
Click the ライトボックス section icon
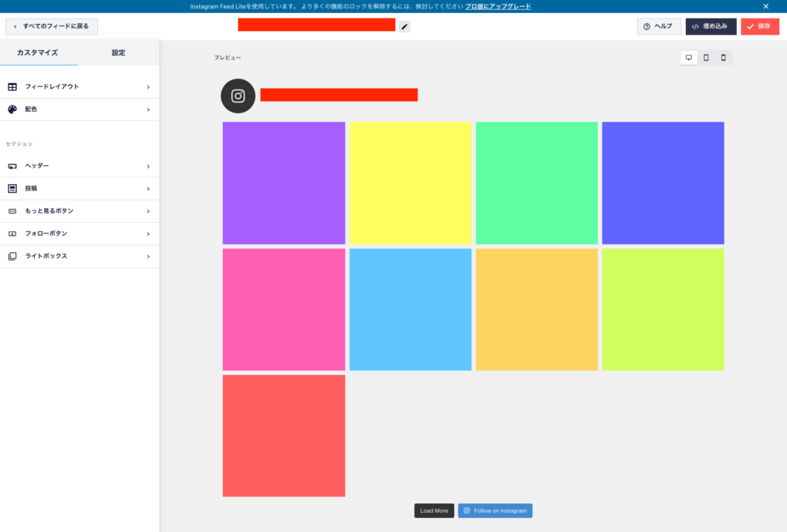(12, 256)
